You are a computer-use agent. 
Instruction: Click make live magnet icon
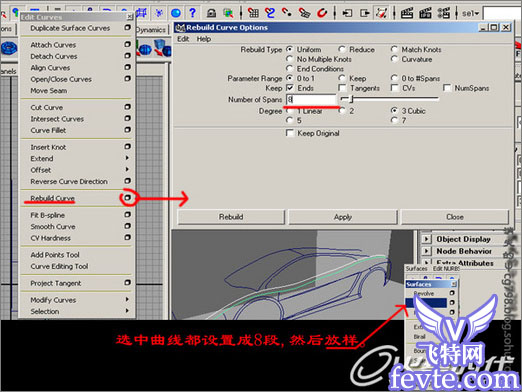tap(322, 13)
